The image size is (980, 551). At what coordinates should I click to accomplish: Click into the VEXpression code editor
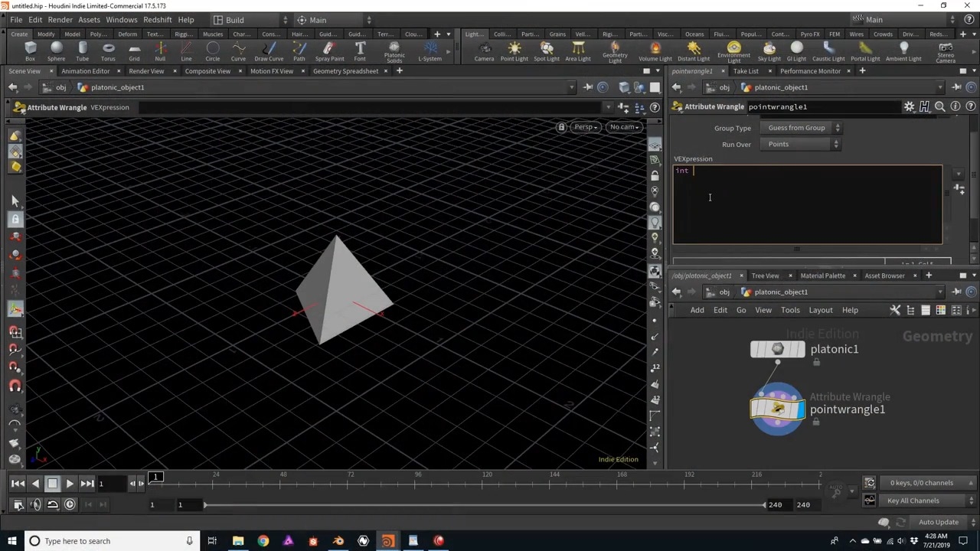click(x=807, y=204)
